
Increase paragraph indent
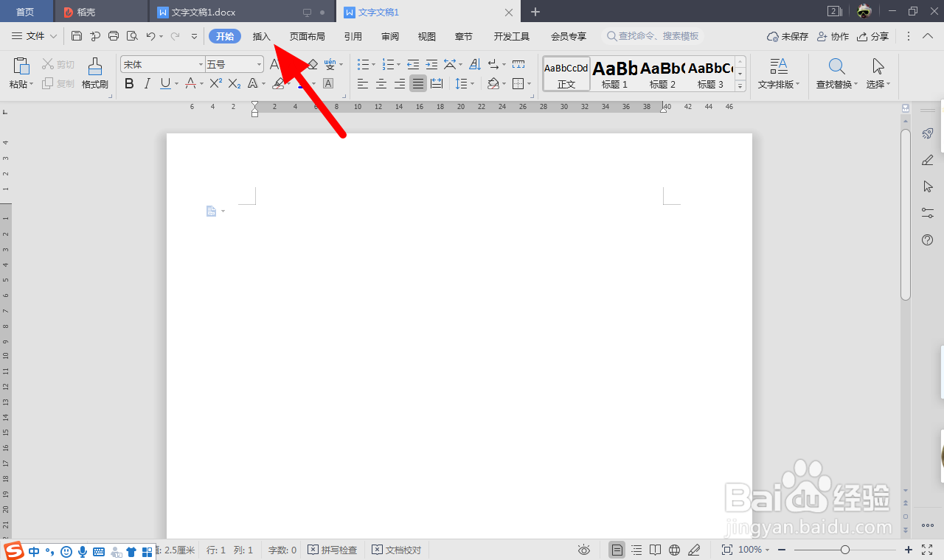pos(431,65)
